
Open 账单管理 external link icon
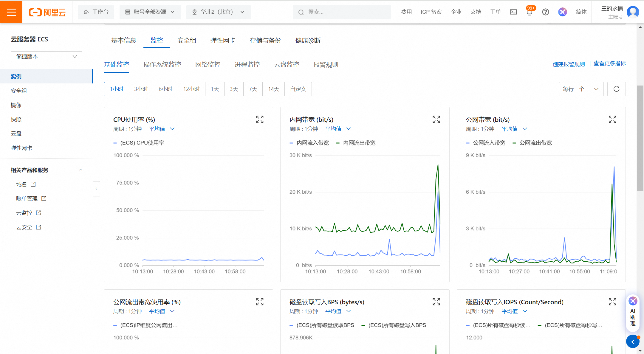click(x=44, y=198)
